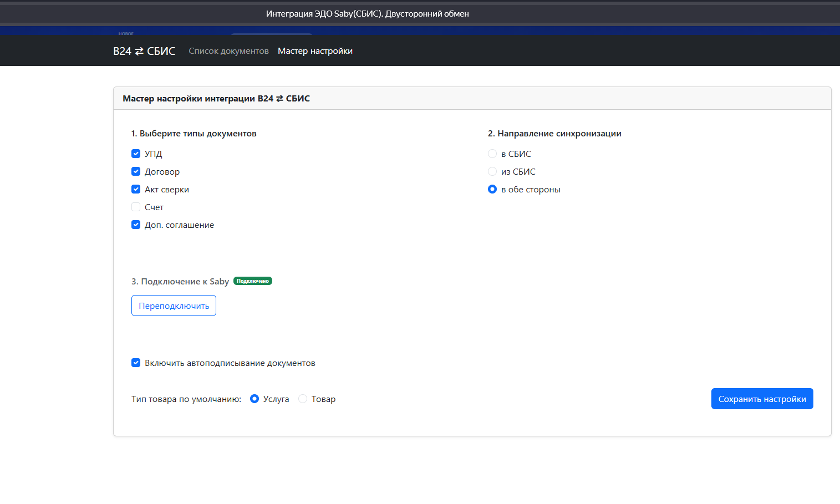
Task: Click the 'Интеграция ЭДО Saby(СБИС)' window title
Action: [x=368, y=14]
